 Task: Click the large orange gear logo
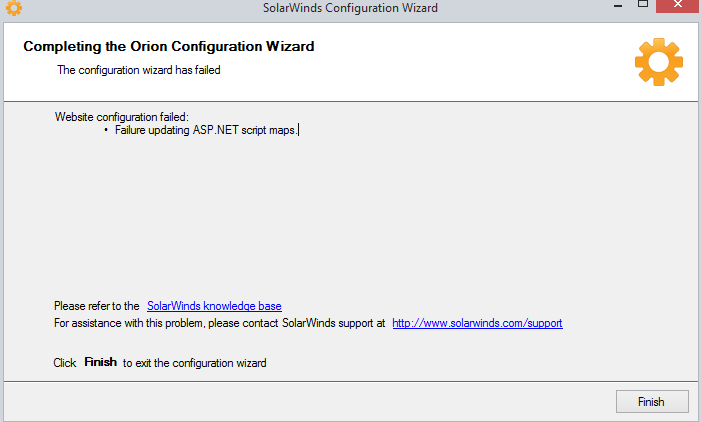(659, 62)
